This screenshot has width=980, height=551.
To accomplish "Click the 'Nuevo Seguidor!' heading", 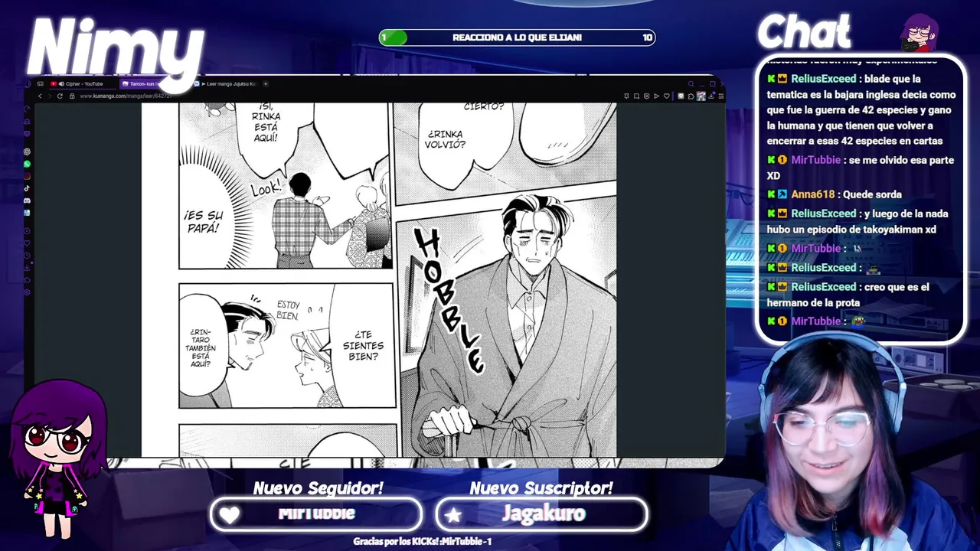I will pos(318,488).
